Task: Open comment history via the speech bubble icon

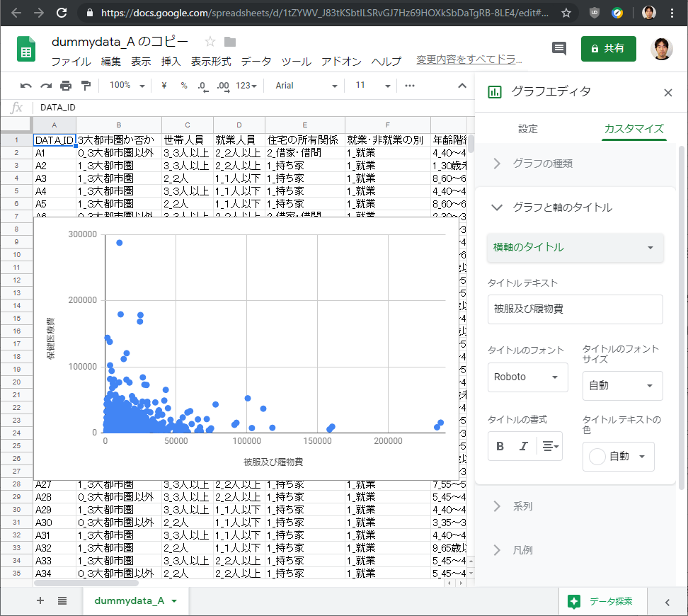Action: click(x=558, y=48)
